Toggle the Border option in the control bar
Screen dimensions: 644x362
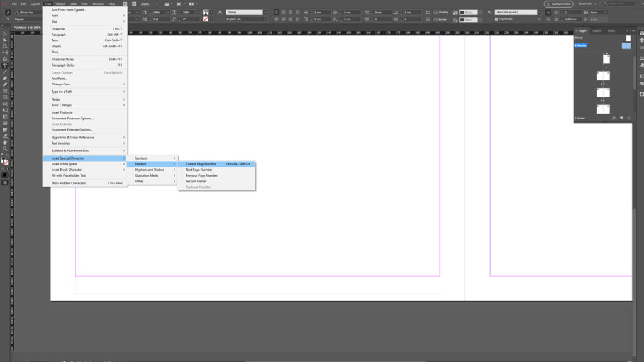click(x=436, y=19)
